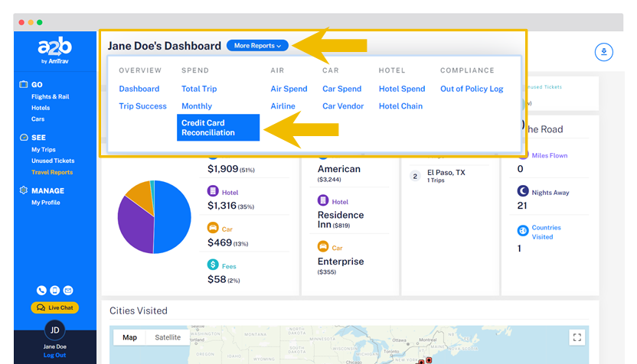Click the Nights Away moon icon
This screenshot has width=637, height=364.
[x=522, y=192]
